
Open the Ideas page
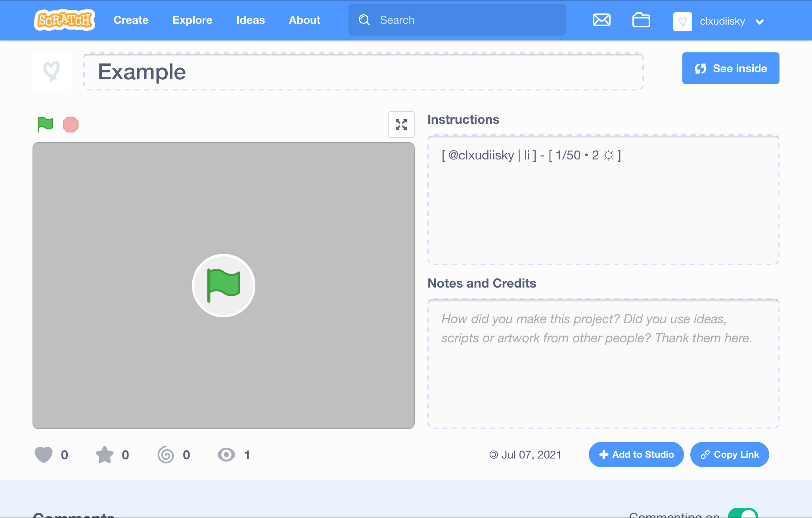pyautogui.click(x=250, y=20)
